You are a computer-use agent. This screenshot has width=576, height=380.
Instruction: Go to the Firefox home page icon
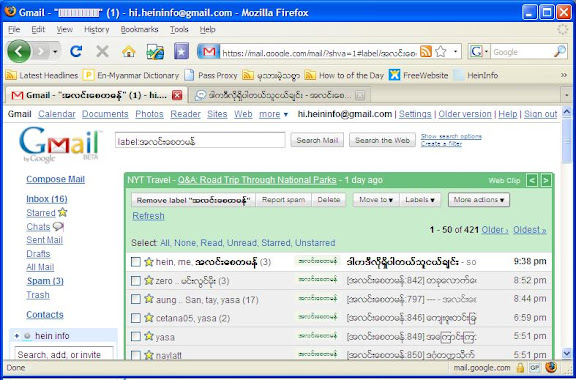point(129,51)
